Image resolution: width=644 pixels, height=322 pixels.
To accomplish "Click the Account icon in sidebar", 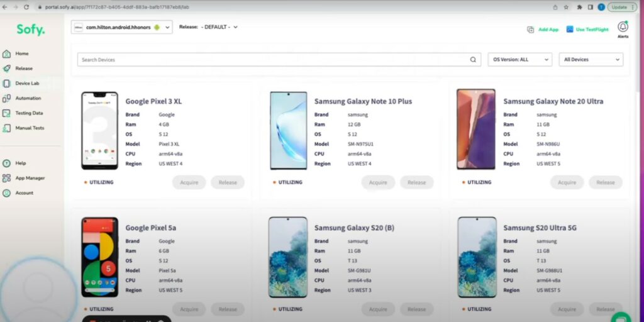I will pyautogui.click(x=6, y=193).
